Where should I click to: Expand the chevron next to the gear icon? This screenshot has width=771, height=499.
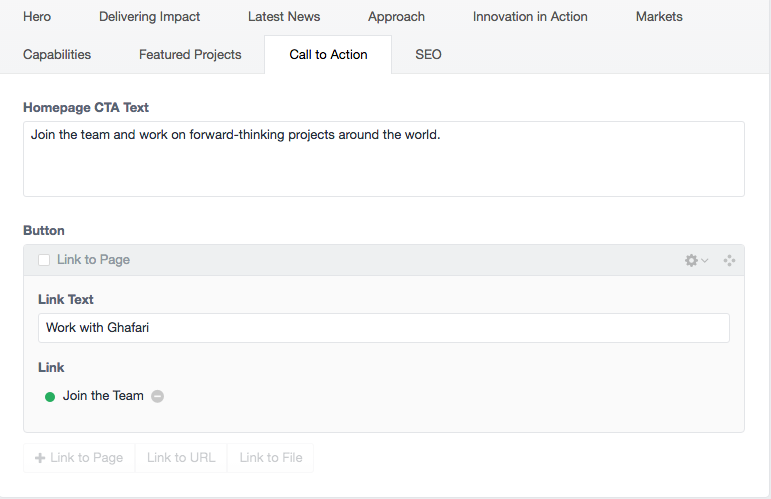tap(705, 260)
